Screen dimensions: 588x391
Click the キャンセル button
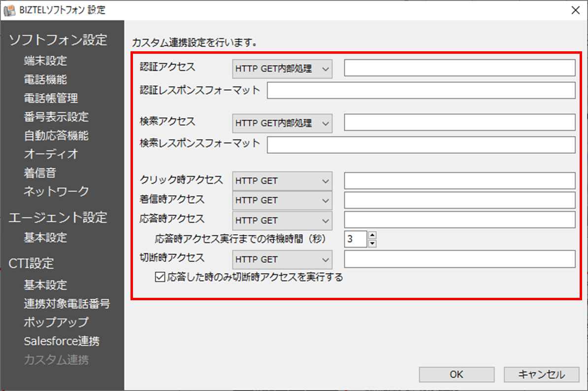click(541, 374)
